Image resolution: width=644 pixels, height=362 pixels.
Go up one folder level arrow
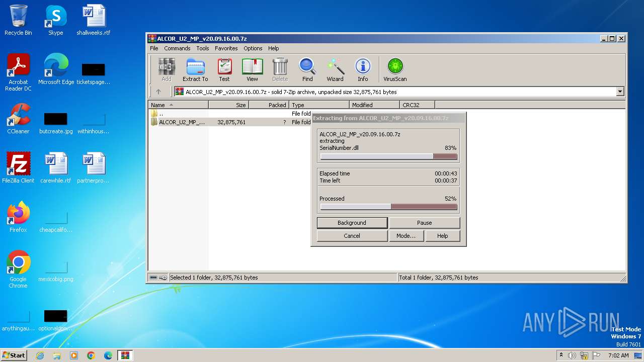[x=158, y=92]
